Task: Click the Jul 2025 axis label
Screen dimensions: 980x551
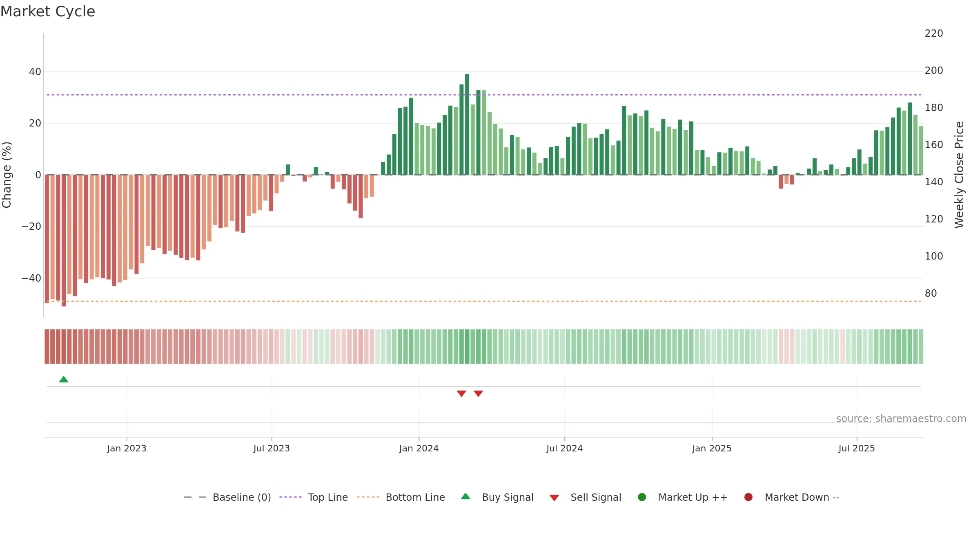Action: (857, 448)
